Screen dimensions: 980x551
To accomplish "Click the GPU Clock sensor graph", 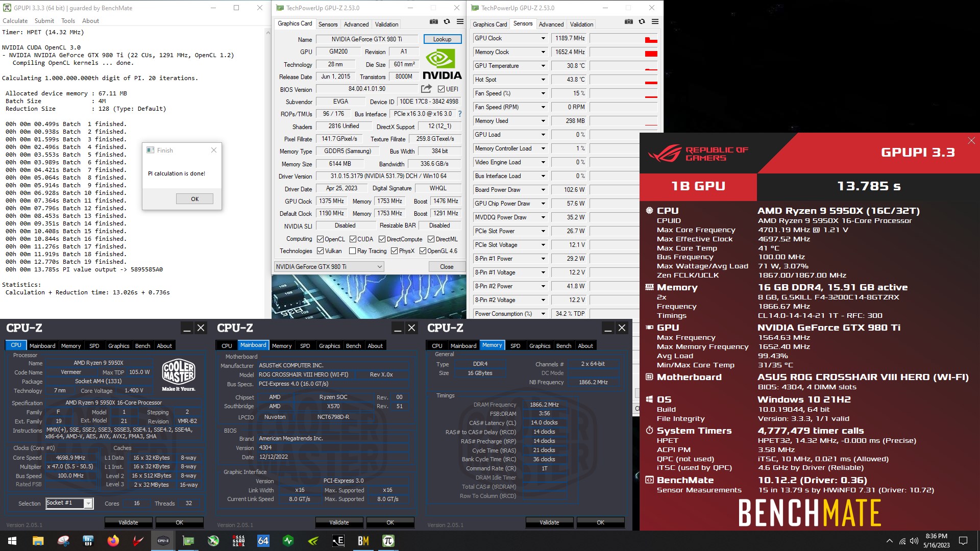I will 623,38.
